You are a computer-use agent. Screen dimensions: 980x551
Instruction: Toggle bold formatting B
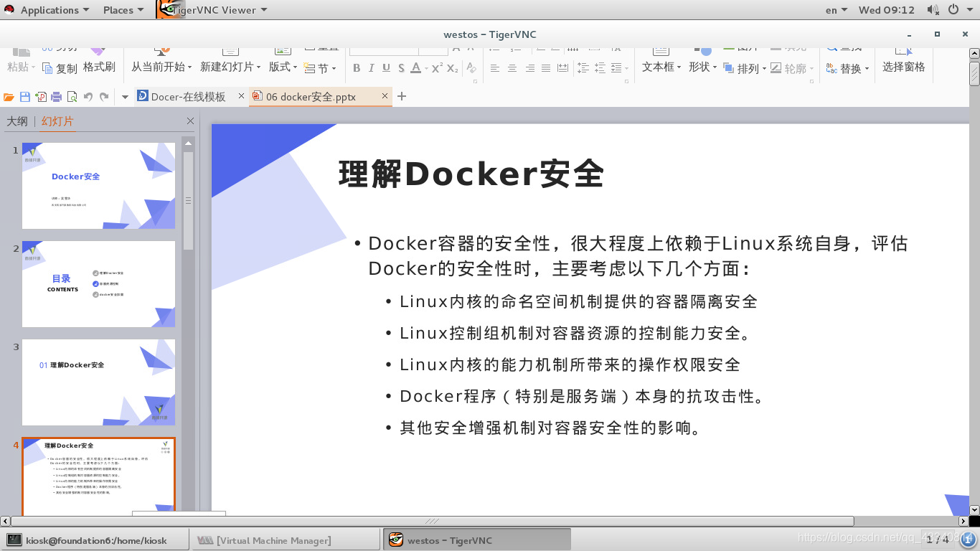(x=357, y=68)
